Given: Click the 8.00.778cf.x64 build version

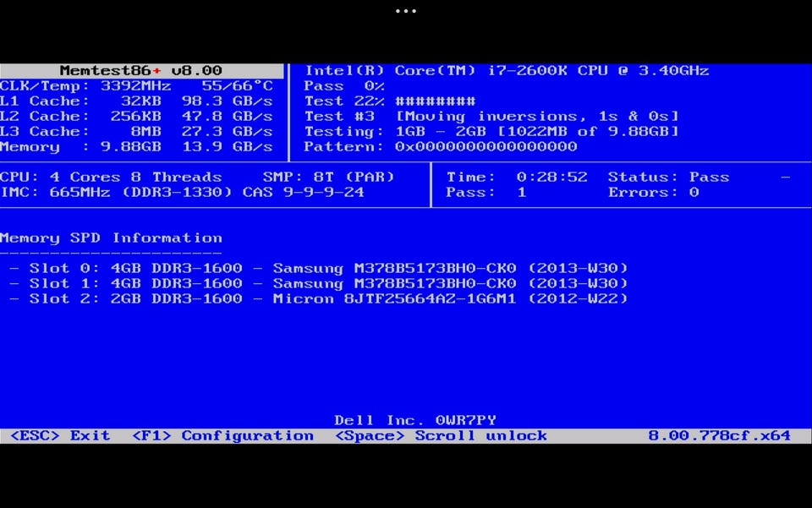Looking at the screenshot, I should 719,435.
